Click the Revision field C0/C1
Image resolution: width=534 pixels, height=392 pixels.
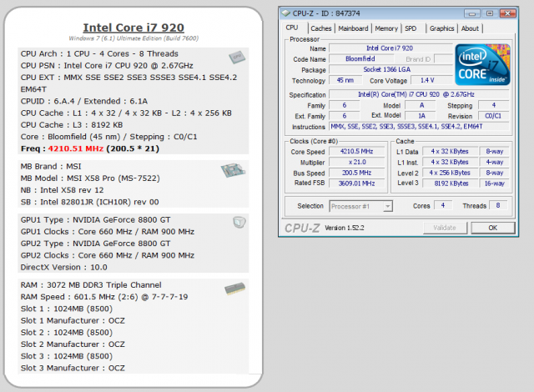493,116
